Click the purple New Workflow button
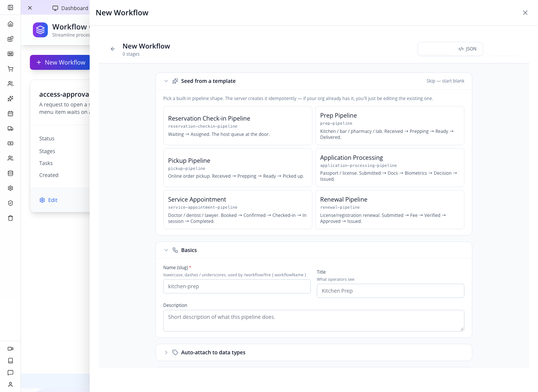Image resolution: width=538 pixels, height=392 pixels. [60, 62]
